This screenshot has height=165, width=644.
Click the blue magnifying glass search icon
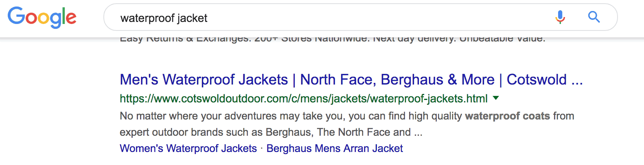click(594, 17)
